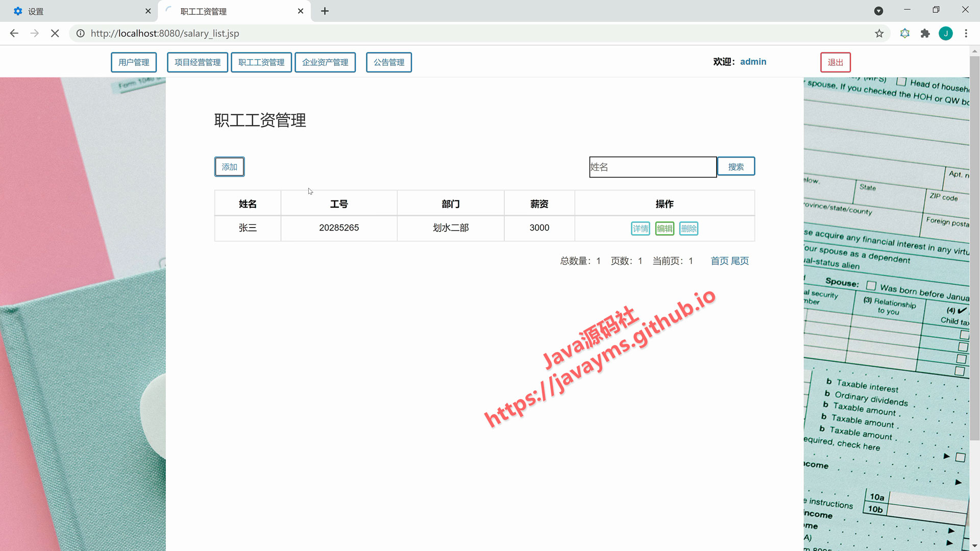Click the browser forward arrow
The height and width of the screenshot is (551, 980).
(34, 33)
